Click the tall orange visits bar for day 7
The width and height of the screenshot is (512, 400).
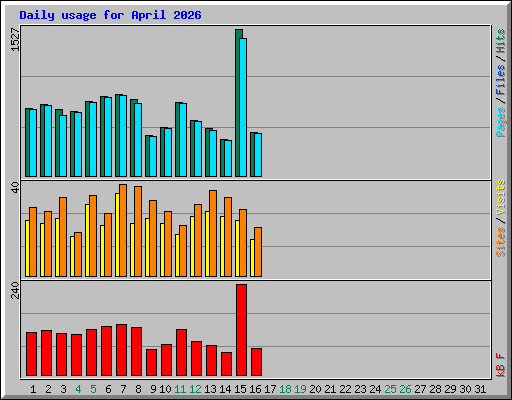pyautogui.click(x=123, y=230)
